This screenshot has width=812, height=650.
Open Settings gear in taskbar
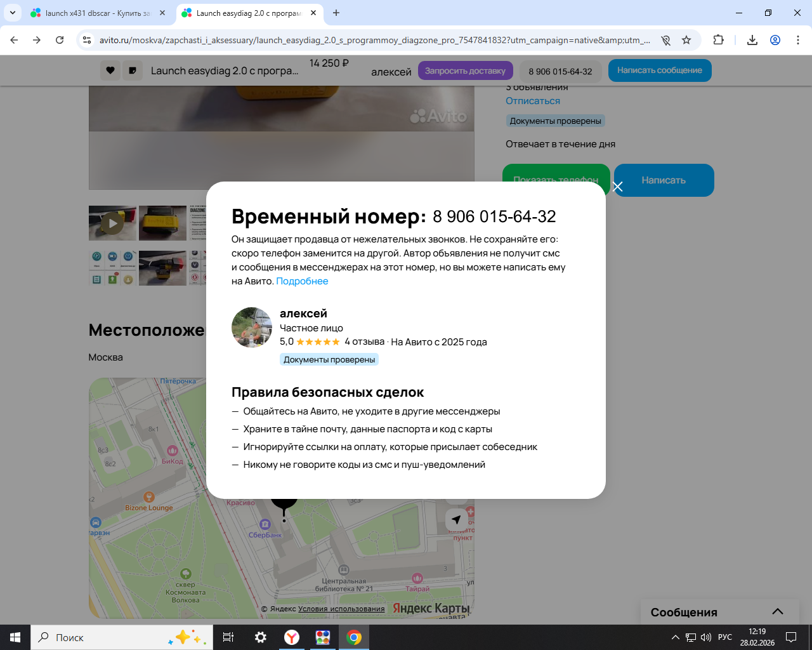pos(261,637)
